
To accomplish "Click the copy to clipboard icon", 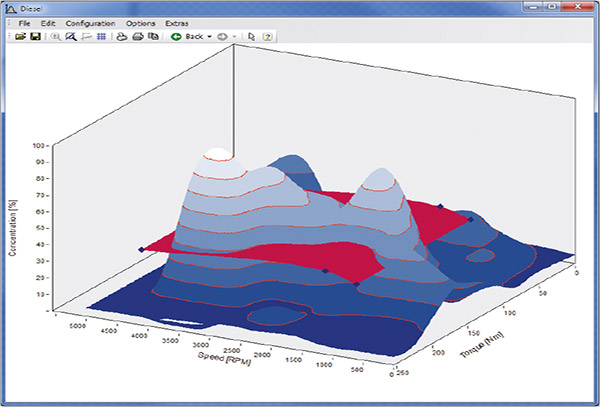I will (x=153, y=36).
